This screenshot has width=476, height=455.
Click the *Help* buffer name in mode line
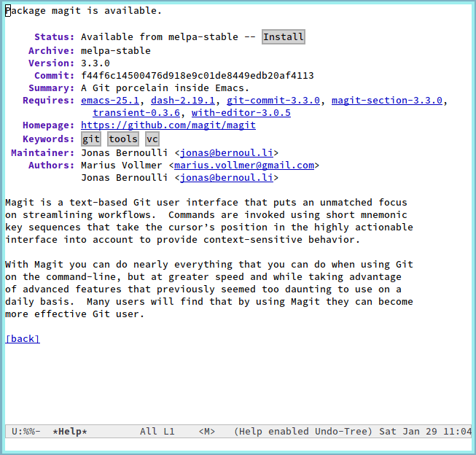point(70,432)
